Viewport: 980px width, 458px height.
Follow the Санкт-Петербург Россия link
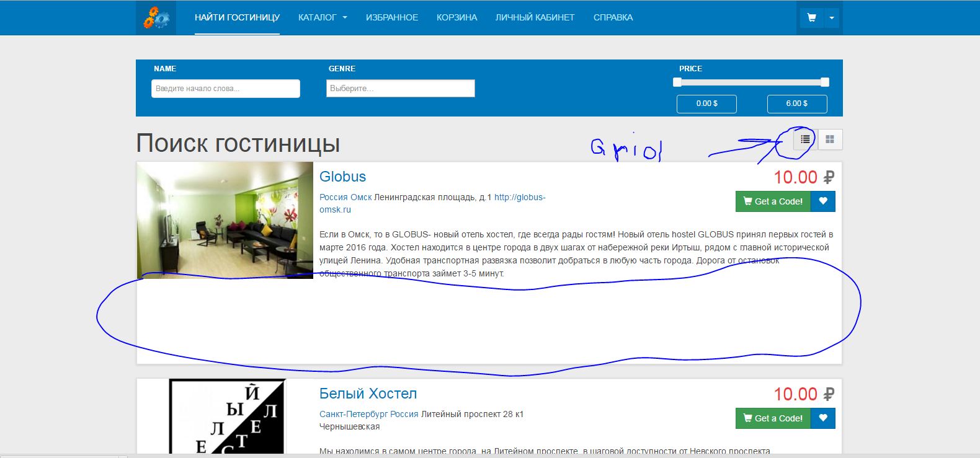point(369,414)
